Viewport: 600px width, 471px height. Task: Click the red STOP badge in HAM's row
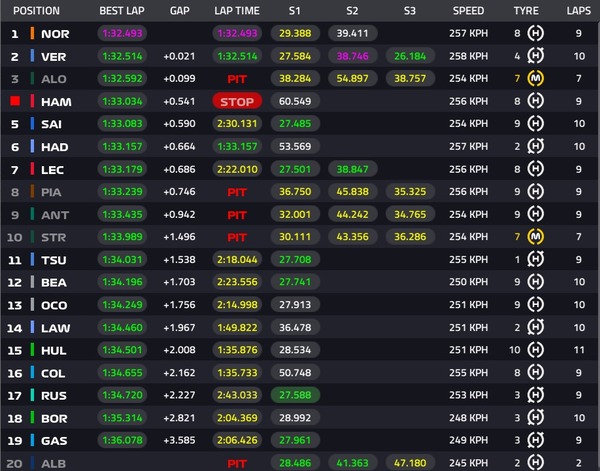click(x=237, y=101)
